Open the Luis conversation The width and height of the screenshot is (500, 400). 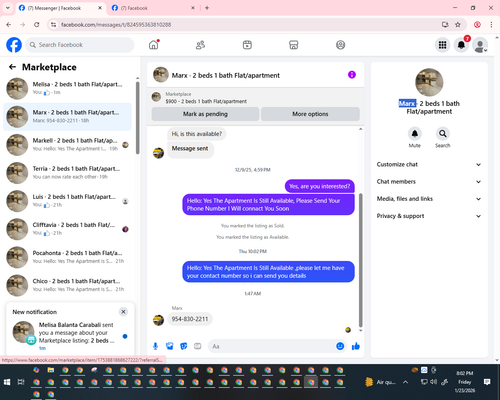(68, 201)
